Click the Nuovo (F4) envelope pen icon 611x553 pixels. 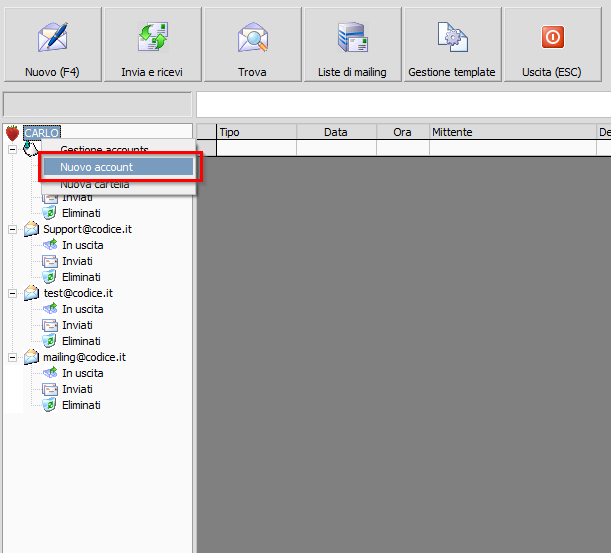52,37
